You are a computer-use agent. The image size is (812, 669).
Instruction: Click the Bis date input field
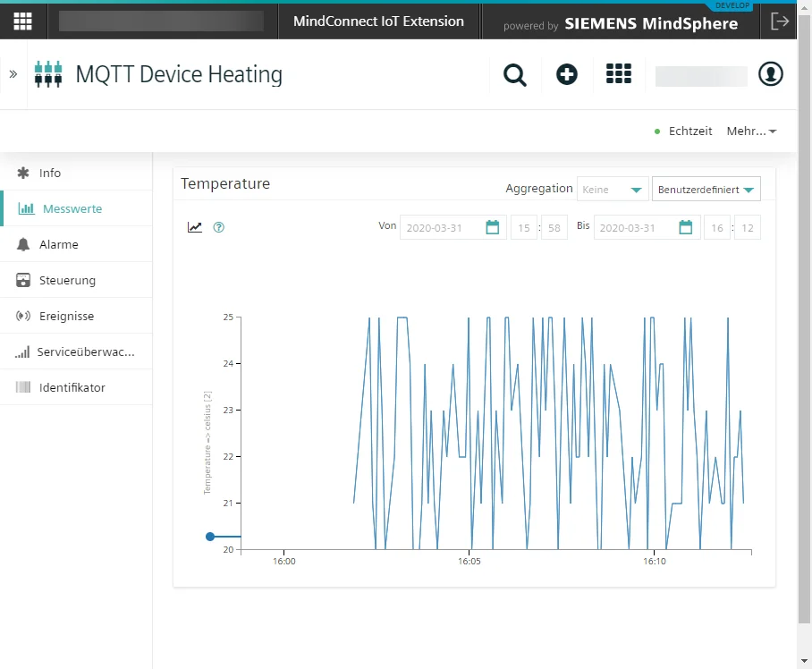(636, 228)
